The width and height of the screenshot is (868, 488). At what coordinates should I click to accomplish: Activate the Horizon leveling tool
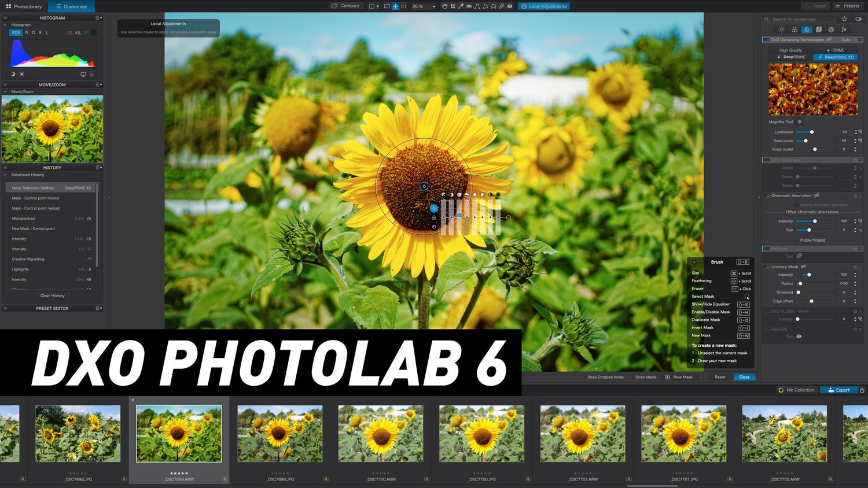pyautogui.click(x=469, y=6)
